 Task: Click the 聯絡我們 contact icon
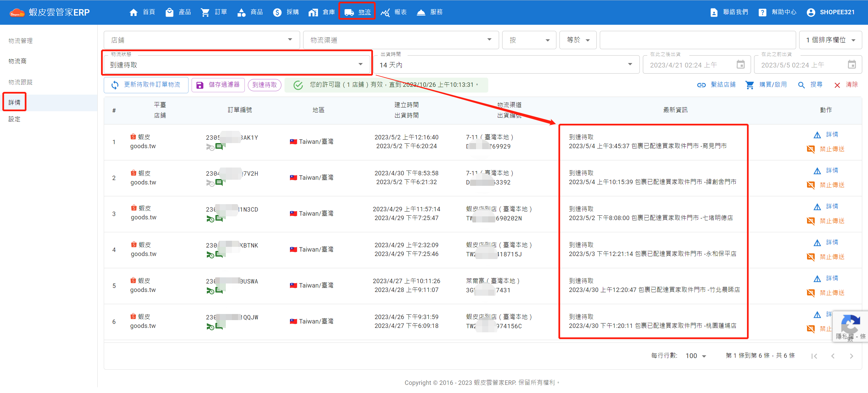click(714, 13)
